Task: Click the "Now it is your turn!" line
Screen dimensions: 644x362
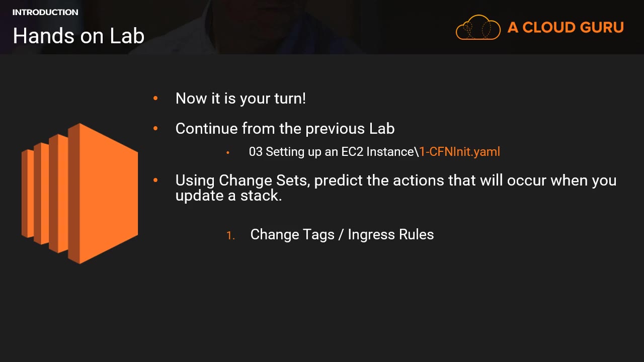Action: 240,99
